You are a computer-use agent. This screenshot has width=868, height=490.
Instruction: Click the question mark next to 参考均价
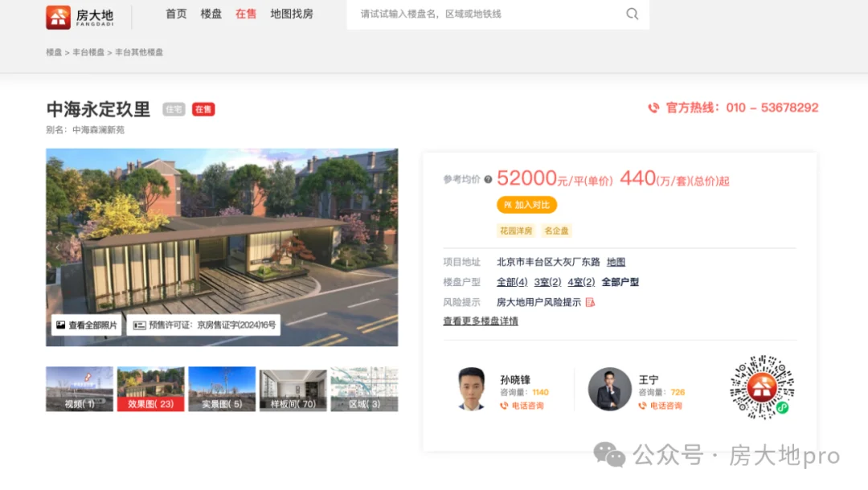click(488, 179)
